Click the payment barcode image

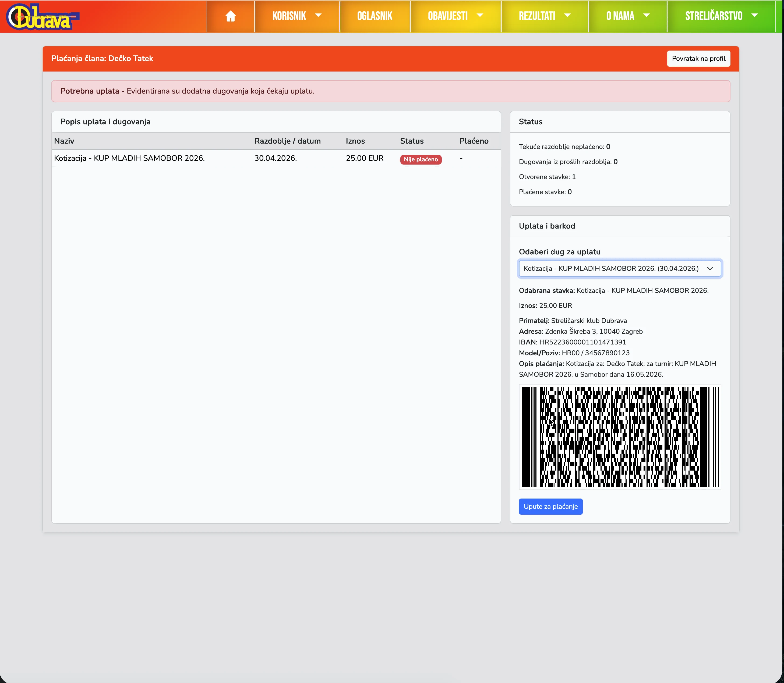tap(619, 436)
